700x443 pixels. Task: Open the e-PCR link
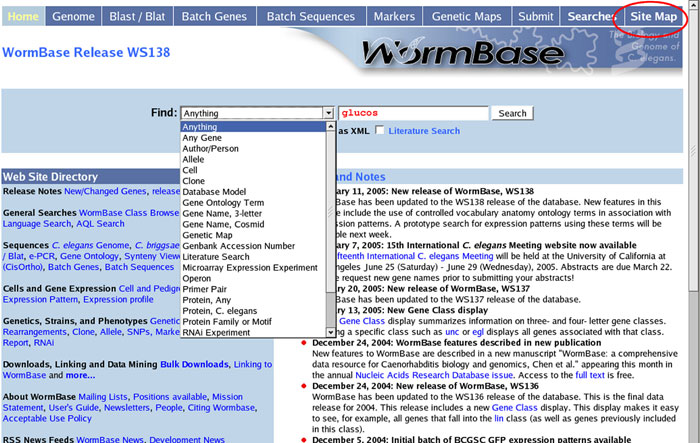click(42, 256)
